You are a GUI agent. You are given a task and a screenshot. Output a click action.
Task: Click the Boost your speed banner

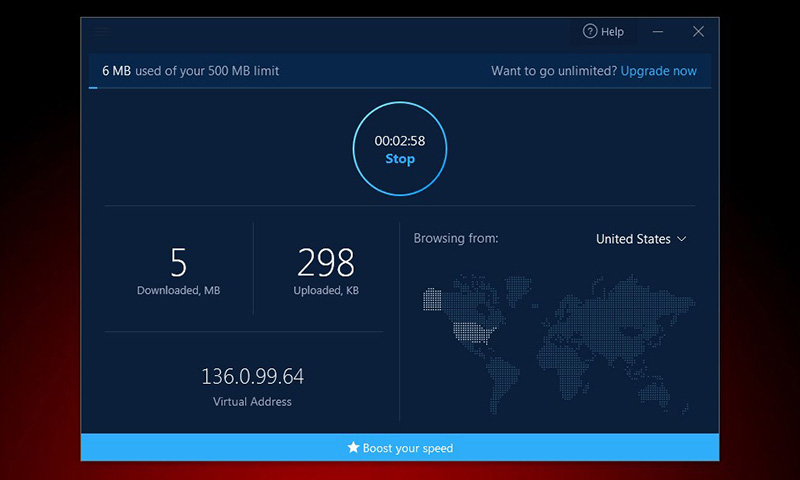coord(400,447)
